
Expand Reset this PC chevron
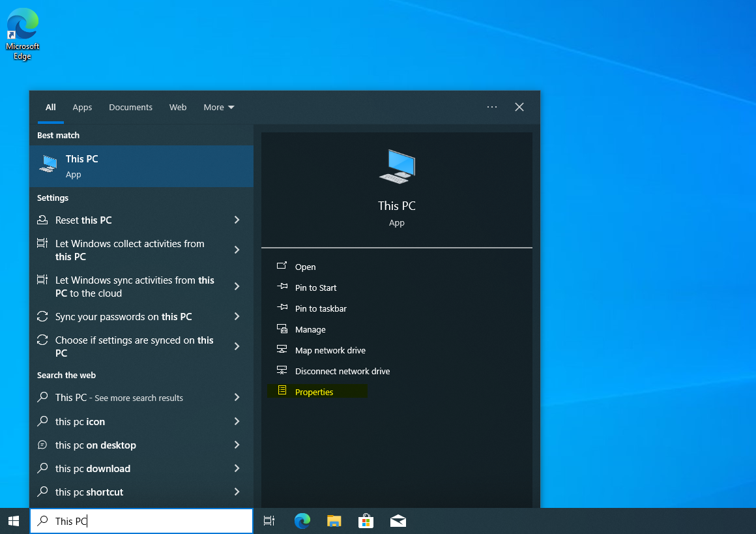(x=237, y=220)
